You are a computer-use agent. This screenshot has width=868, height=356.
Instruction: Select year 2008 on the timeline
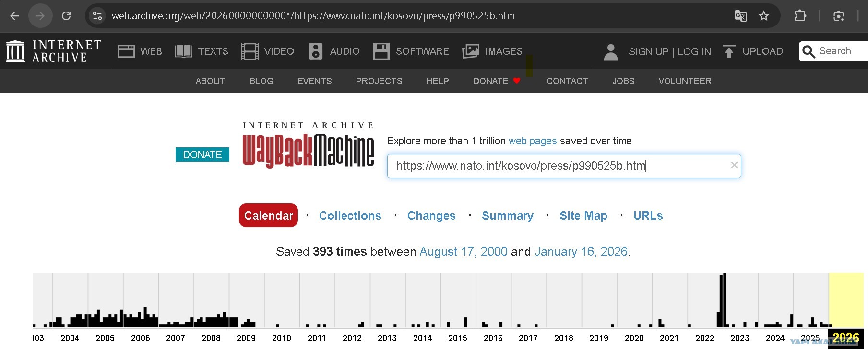211,338
